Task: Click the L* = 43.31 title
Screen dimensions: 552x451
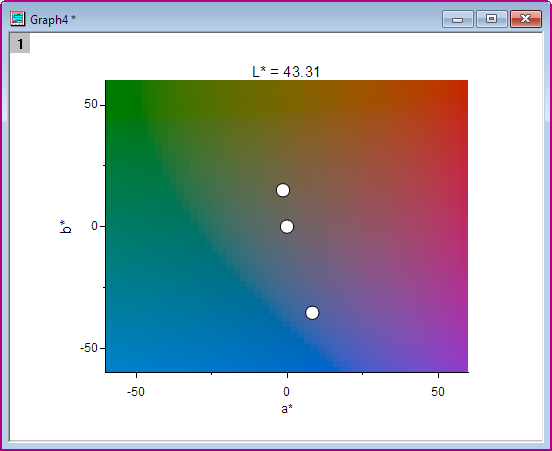Action: coord(286,72)
